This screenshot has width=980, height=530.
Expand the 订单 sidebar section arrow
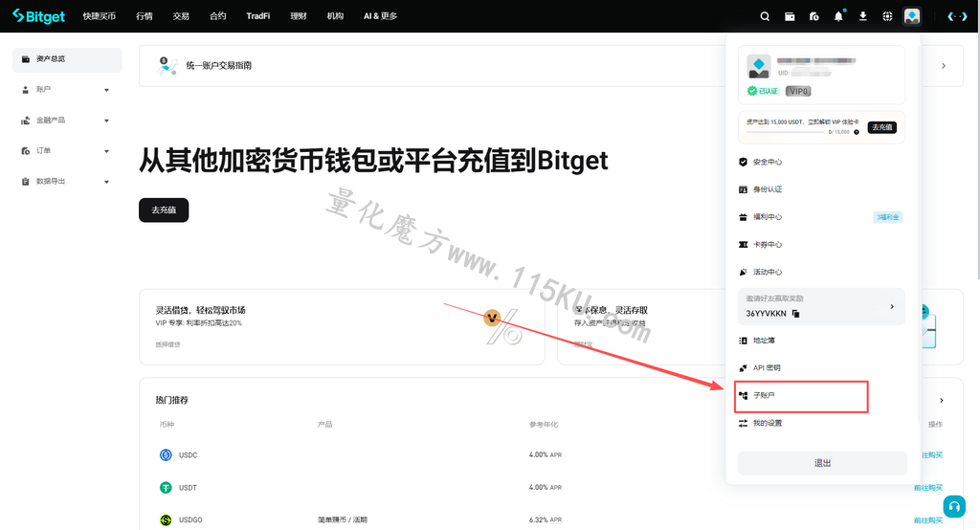click(107, 151)
